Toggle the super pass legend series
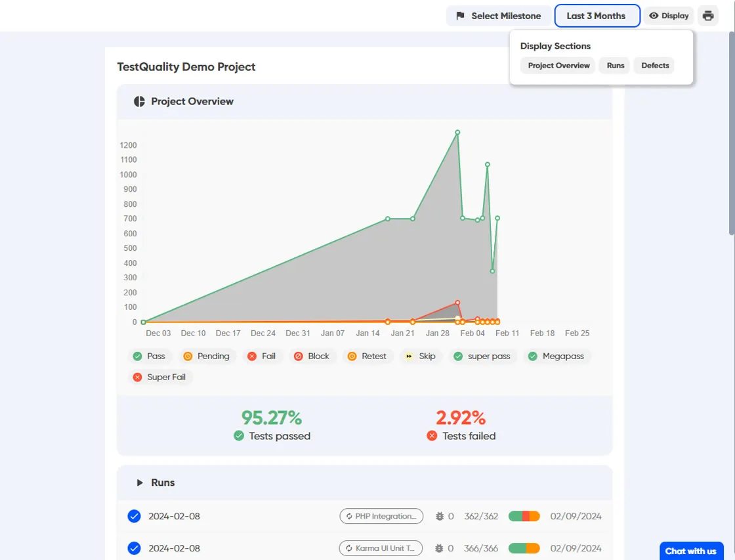This screenshot has width=735, height=560. (x=482, y=356)
